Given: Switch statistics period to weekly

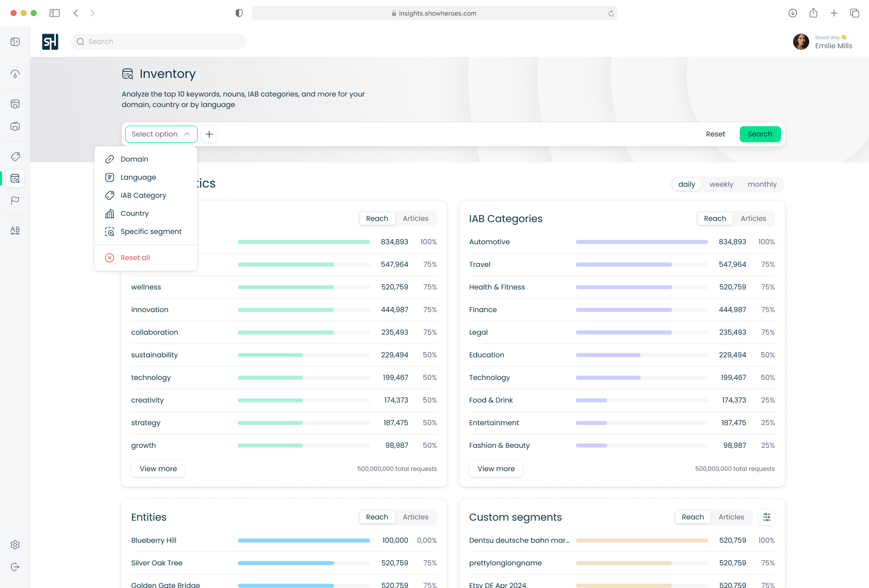Looking at the screenshot, I should (x=721, y=184).
